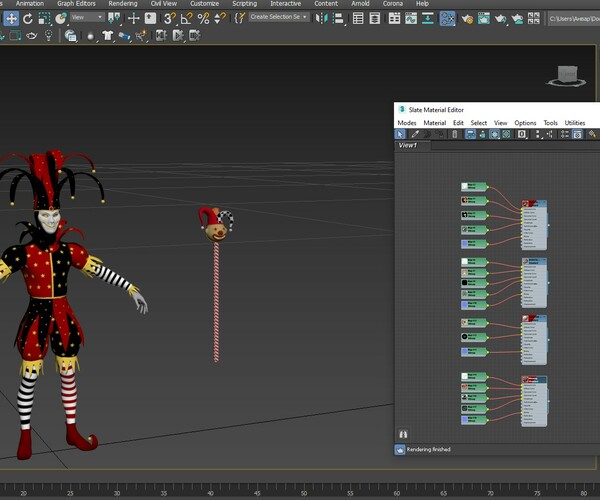Switch to the View1 tab
Screen dimensions: 600x500
(408, 145)
